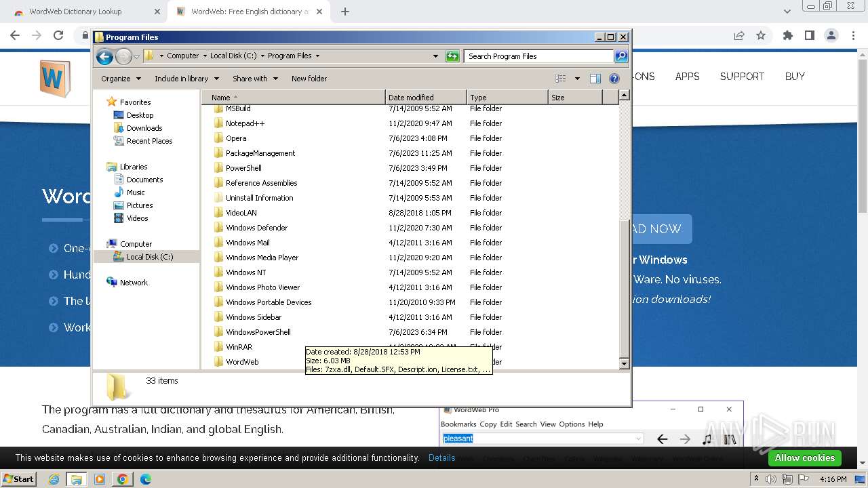868x488 pixels.
Task: Expand Local Disk (C:) breadcrumb arrow
Action: pos(262,56)
